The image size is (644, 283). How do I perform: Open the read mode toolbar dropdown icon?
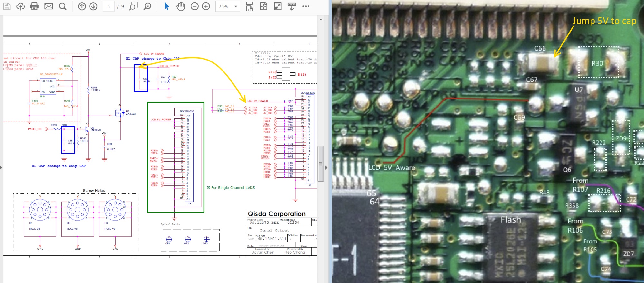[292, 6]
